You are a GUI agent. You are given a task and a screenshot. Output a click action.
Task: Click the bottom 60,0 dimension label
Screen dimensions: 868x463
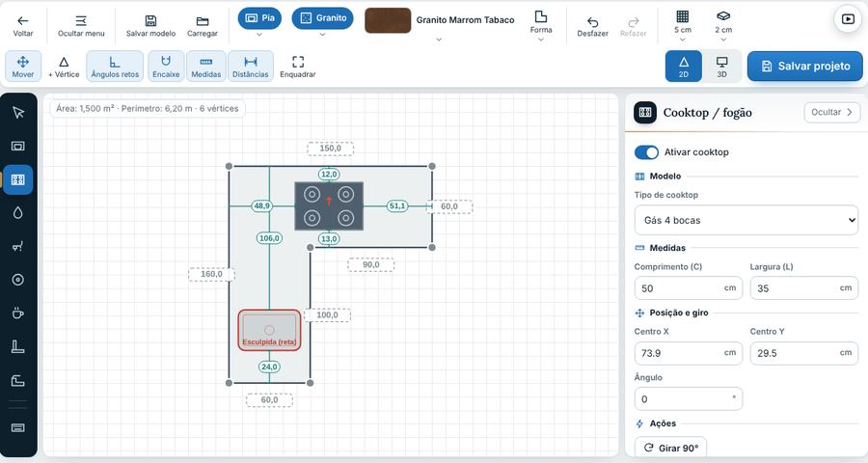coord(270,400)
